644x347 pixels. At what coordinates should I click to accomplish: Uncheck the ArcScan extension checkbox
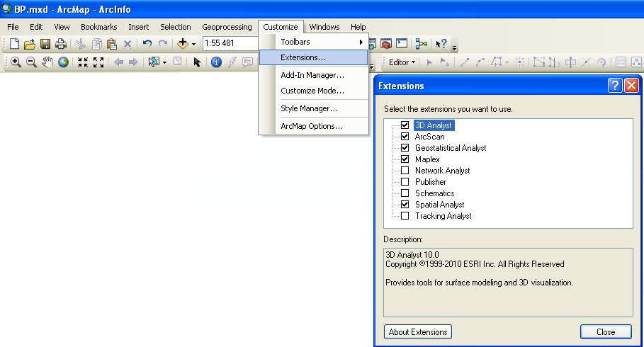tap(405, 137)
